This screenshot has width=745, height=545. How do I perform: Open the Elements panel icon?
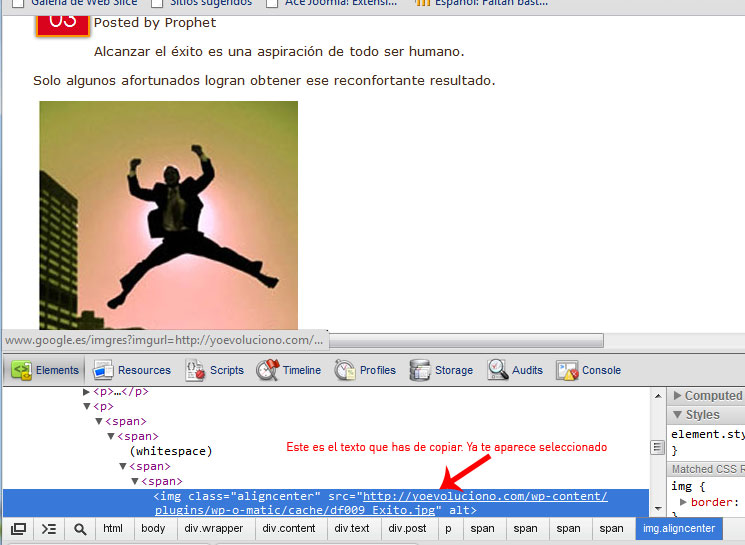pos(21,370)
